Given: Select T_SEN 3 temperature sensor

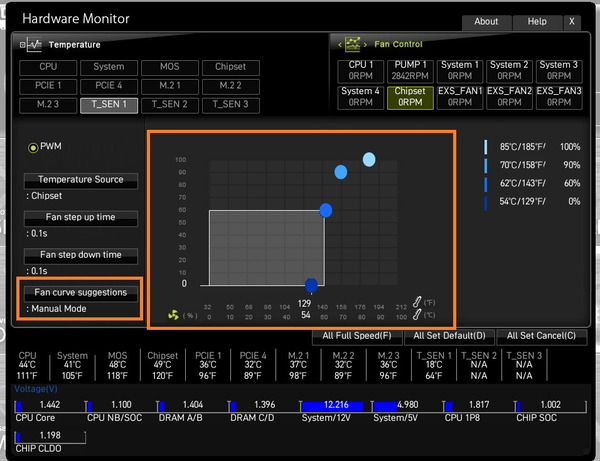Looking at the screenshot, I should 231,105.
